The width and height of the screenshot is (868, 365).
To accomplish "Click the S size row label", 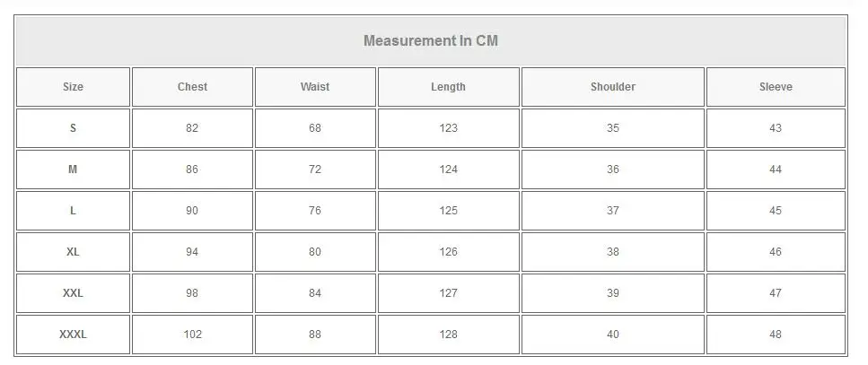I will click(73, 128).
